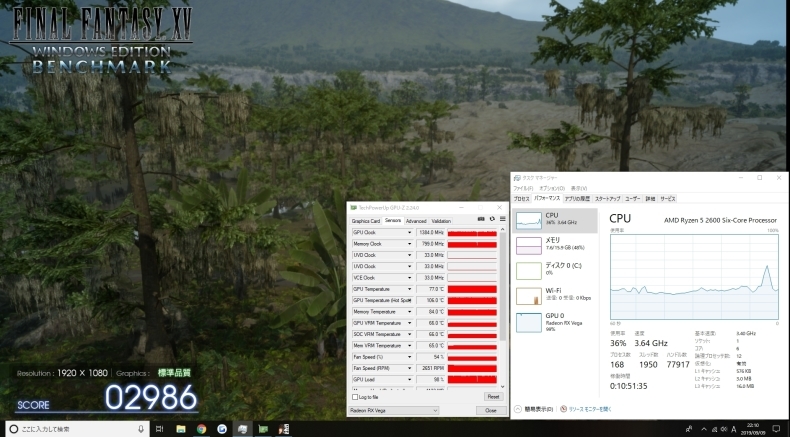The width and height of the screenshot is (790, 437).
Task: Click the 簡易表示 fewer details button
Action: point(533,409)
